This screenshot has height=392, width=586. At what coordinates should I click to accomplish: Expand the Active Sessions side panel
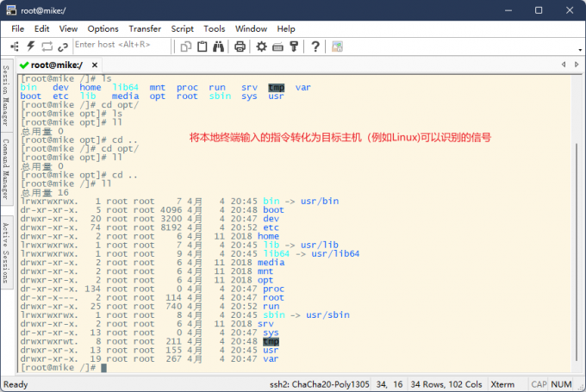click(x=6, y=253)
